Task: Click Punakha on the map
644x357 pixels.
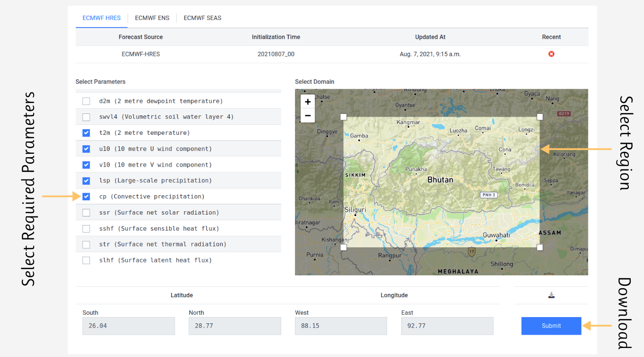Action: (x=416, y=169)
